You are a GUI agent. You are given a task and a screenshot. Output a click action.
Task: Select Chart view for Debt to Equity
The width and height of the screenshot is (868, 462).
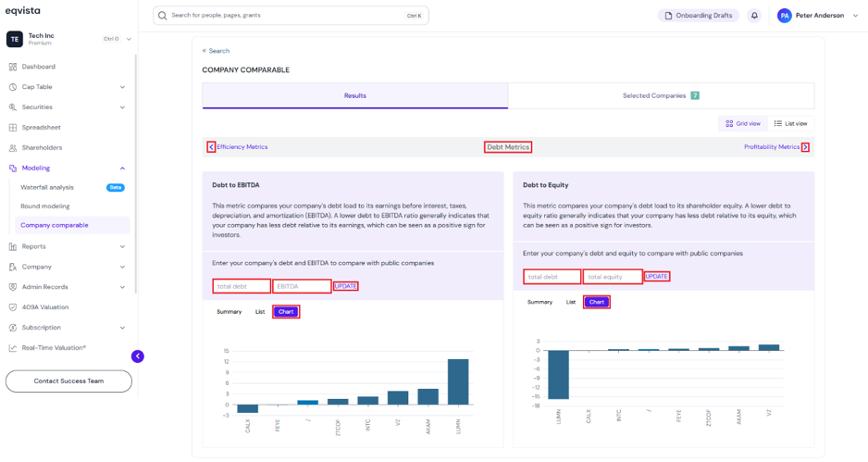[x=597, y=302]
